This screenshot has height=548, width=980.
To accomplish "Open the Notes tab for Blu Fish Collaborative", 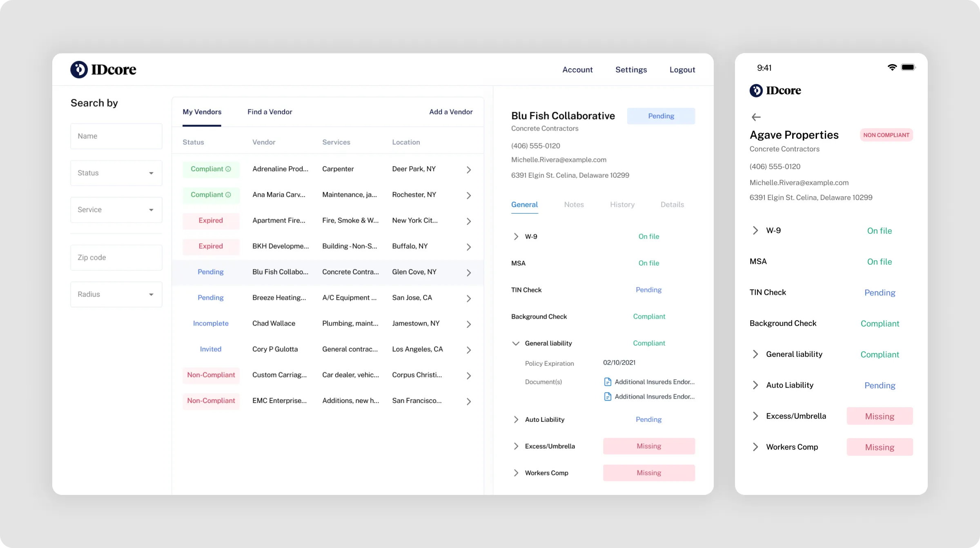I will [574, 205].
